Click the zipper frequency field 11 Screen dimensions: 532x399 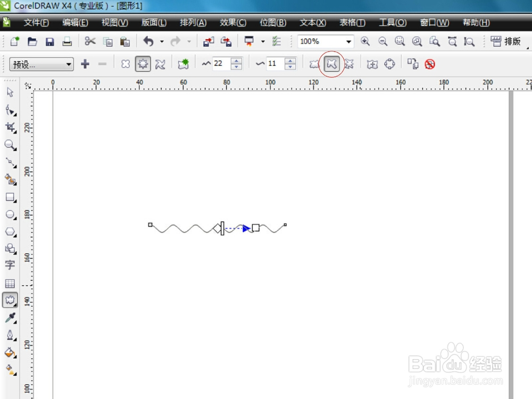(276, 63)
